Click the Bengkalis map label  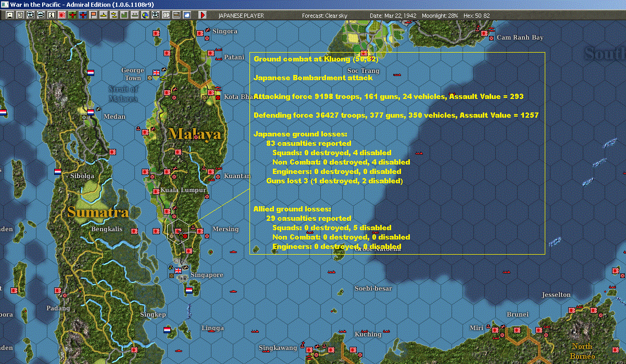107,229
